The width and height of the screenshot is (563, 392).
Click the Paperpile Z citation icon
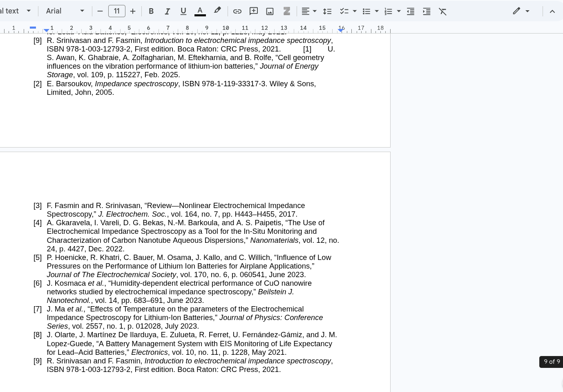(x=287, y=11)
